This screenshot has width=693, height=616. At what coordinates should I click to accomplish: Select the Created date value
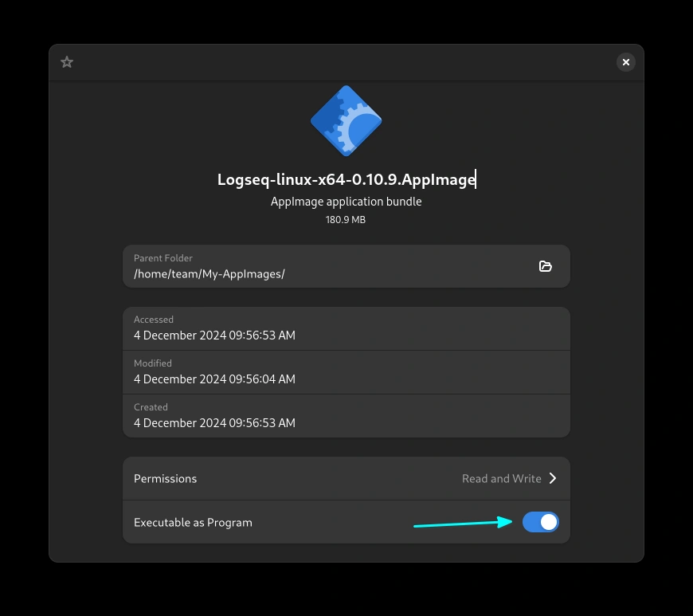pyautogui.click(x=214, y=423)
